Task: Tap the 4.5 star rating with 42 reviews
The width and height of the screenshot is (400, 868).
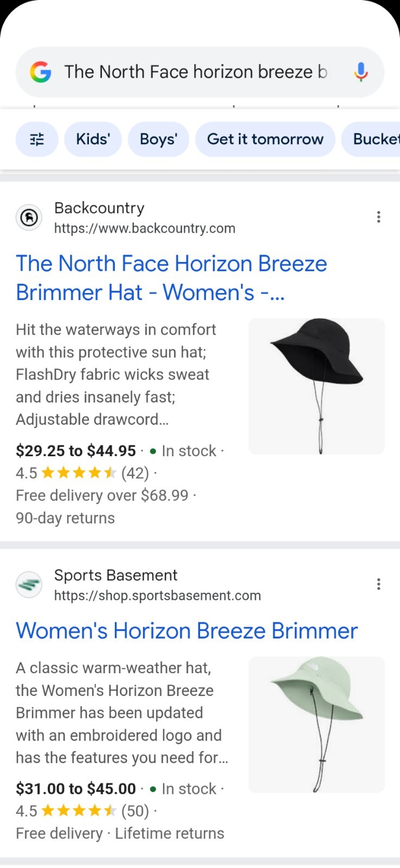Action: (x=82, y=473)
